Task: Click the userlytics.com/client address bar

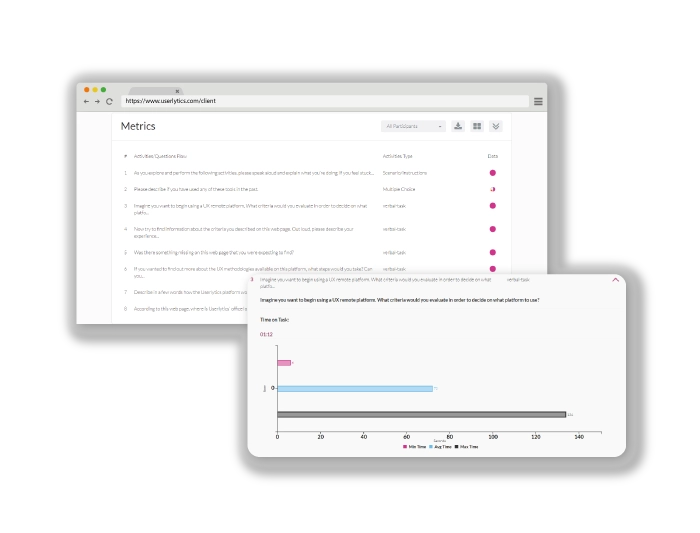Action: pos(325,101)
